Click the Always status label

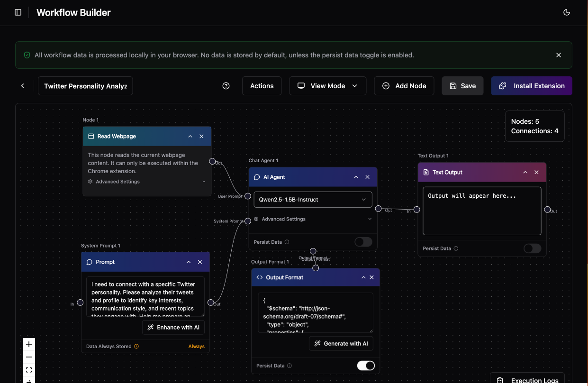(197, 347)
